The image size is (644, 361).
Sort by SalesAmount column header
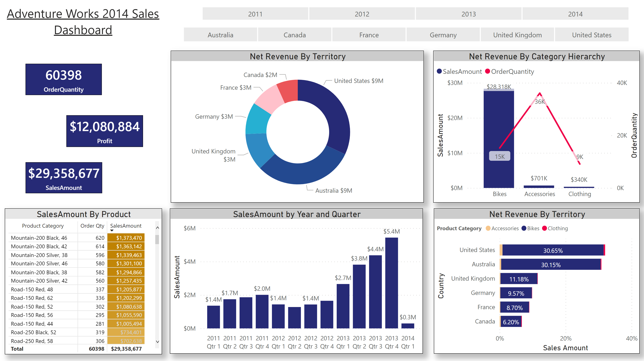pyautogui.click(x=126, y=226)
